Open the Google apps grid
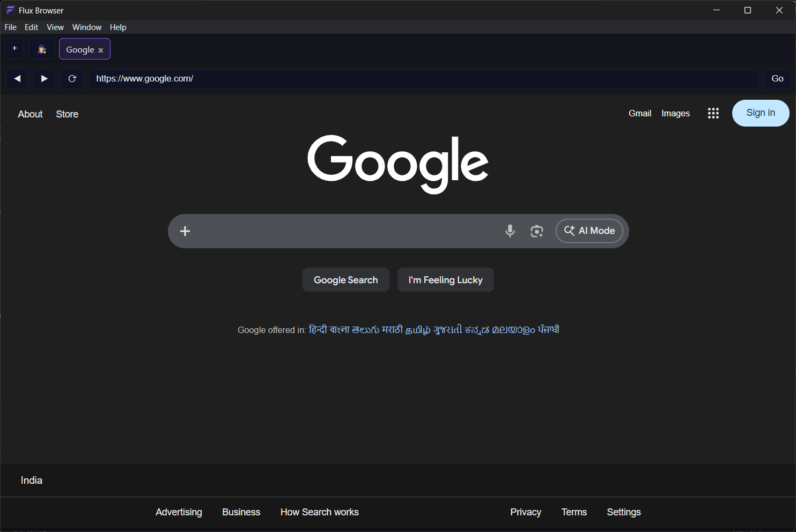The height and width of the screenshot is (532, 796). pyautogui.click(x=713, y=113)
